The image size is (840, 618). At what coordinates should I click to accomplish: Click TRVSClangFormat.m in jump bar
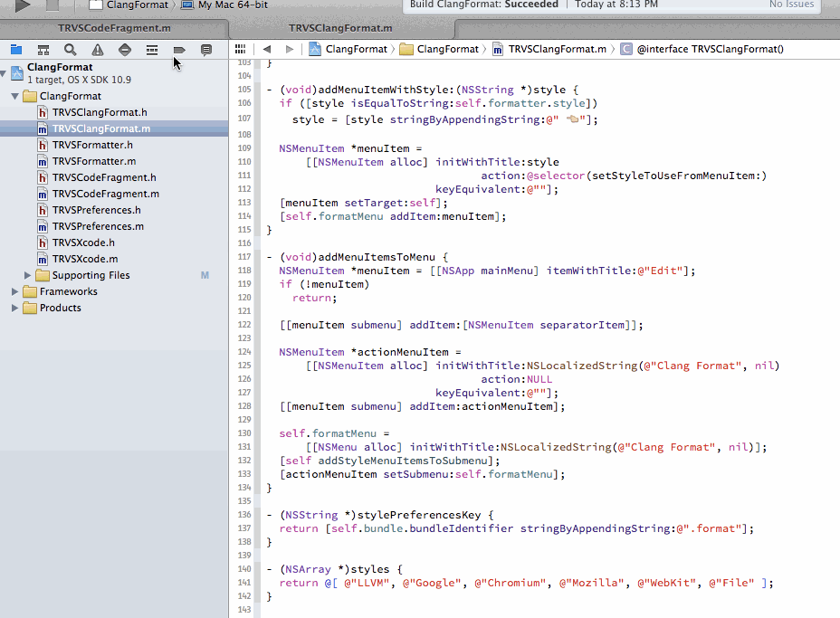549,49
